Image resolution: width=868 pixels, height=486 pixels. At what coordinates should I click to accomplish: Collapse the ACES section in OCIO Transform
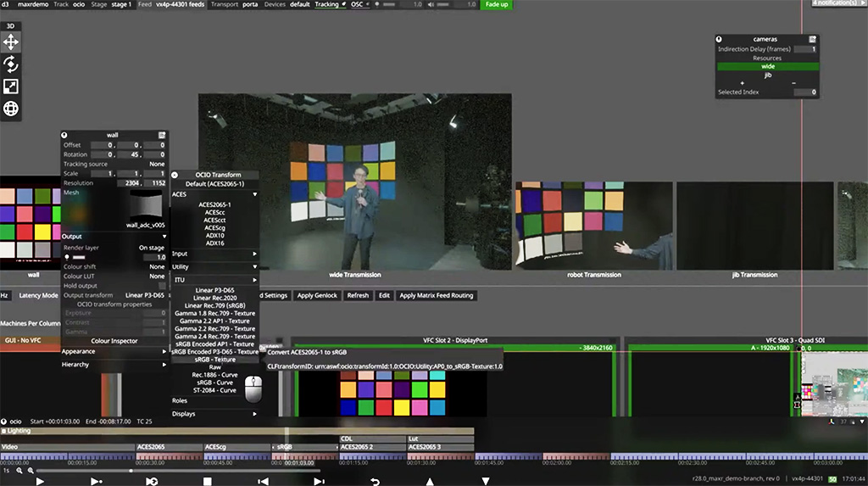coord(254,194)
